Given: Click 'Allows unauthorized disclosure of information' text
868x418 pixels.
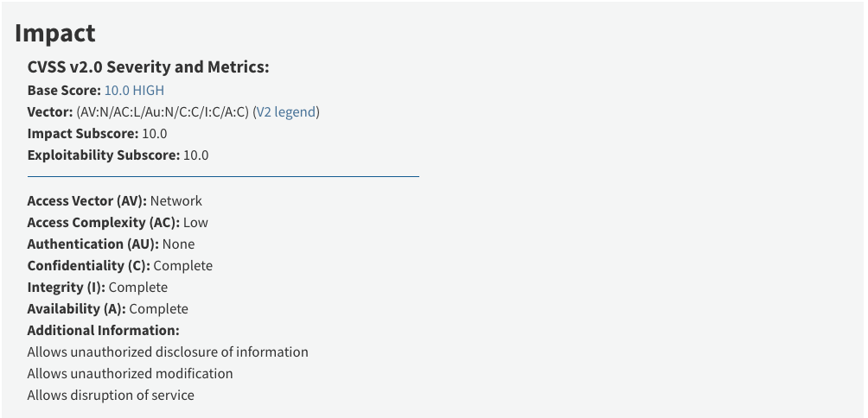Looking at the screenshot, I should [168, 352].
